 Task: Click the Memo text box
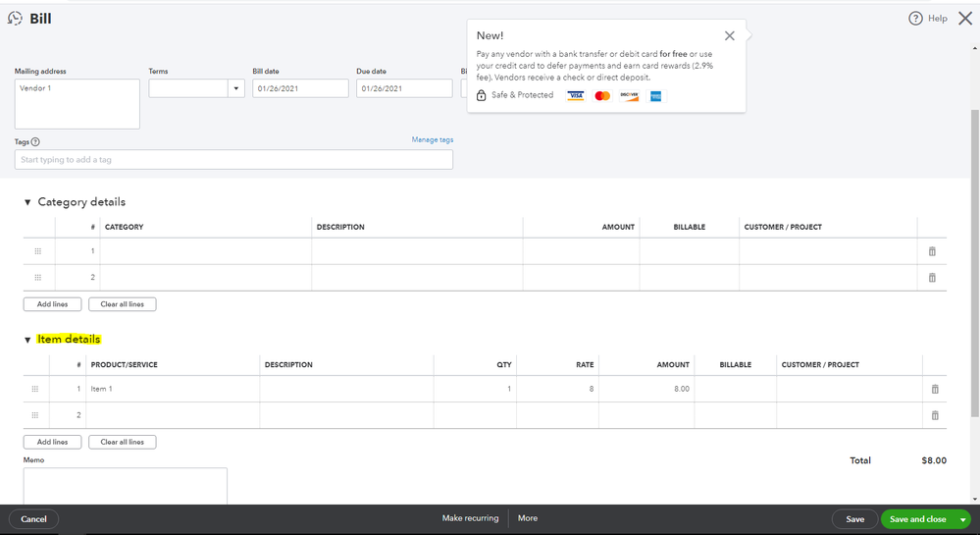(x=126, y=486)
